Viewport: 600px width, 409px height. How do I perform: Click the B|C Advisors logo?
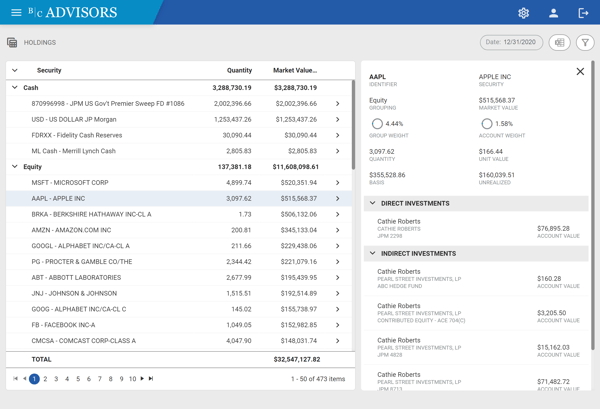[x=73, y=13]
